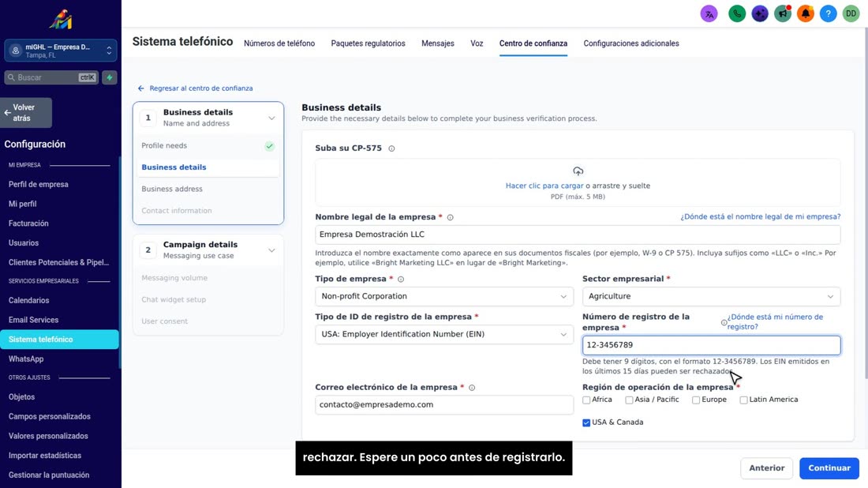Click the Anterior button
This screenshot has height=488, width=868.
(x=767, y=468)
